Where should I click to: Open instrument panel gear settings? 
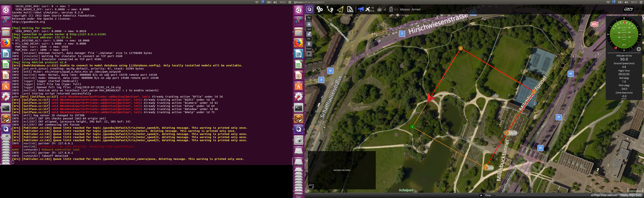click(x=639, y=49)
